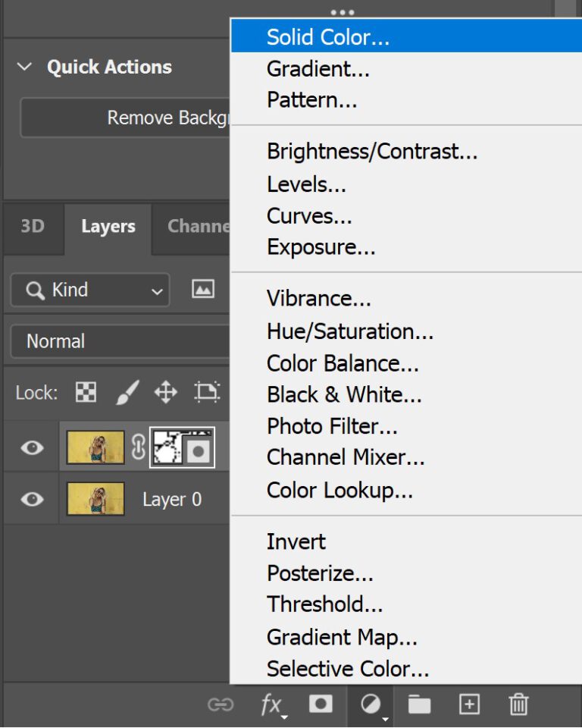Screen dimensions: 582x728
Task: Click the Remove Background button
Action: [x=126, y=118]
